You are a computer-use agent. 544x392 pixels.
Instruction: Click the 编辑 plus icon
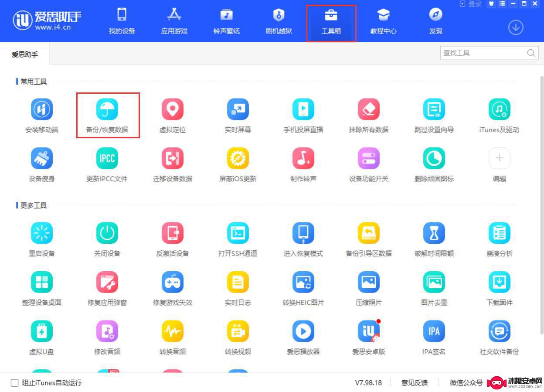(500, 158)
